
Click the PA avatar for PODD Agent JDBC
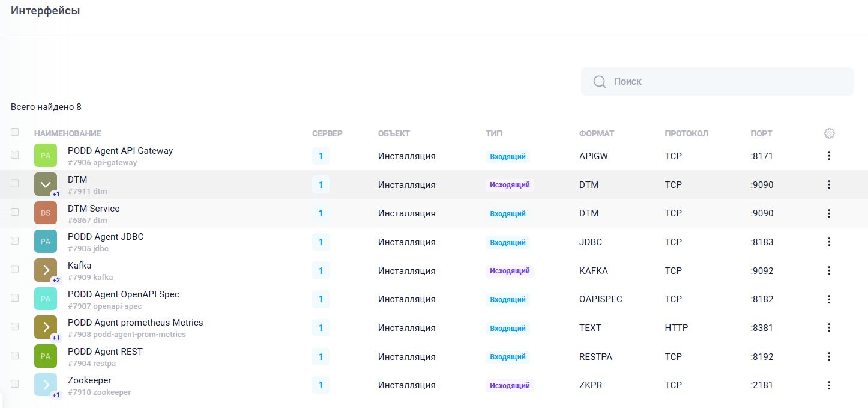[46, 242]
